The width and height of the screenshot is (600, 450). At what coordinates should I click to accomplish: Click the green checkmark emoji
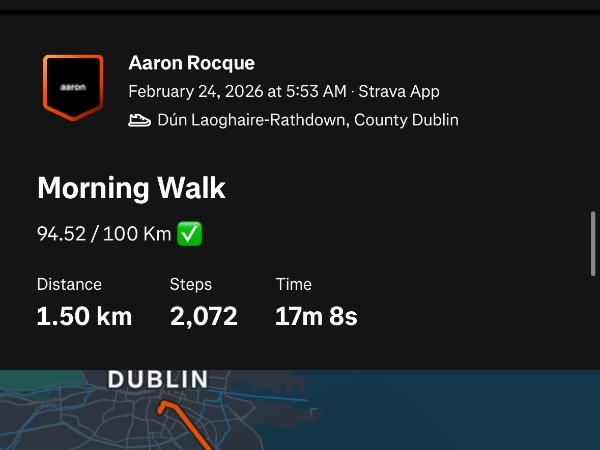click(x=190, y=234)
